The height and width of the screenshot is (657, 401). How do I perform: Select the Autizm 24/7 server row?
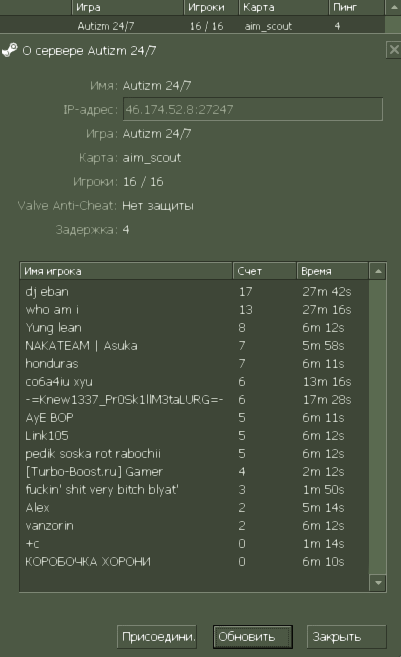pyautogui.click(x=192, y=26)
